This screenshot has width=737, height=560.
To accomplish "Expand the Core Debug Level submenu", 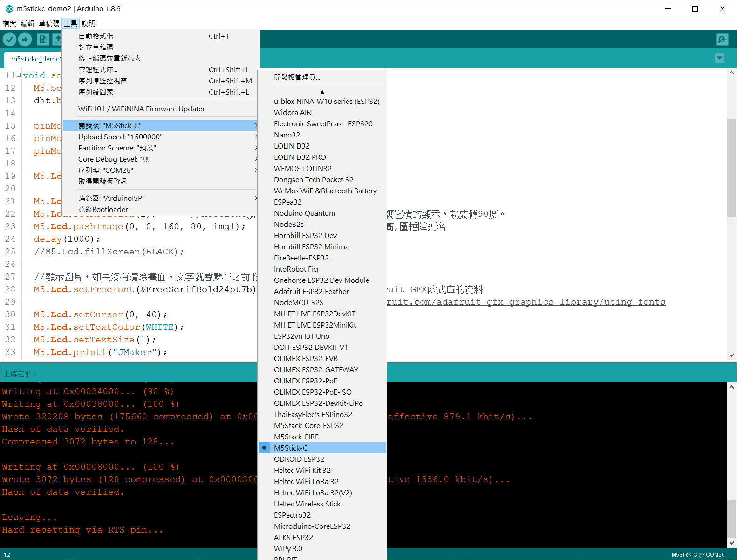I will [160, 159].
